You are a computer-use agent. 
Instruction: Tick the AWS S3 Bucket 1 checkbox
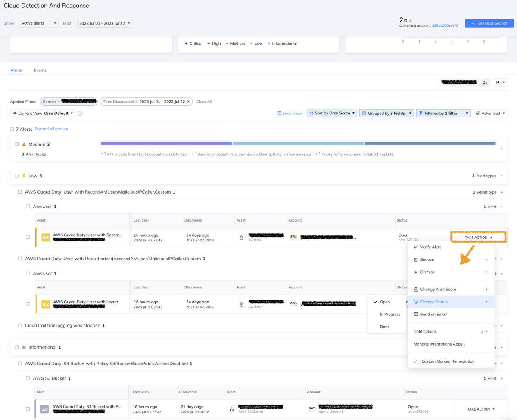(x=28, y=378)
